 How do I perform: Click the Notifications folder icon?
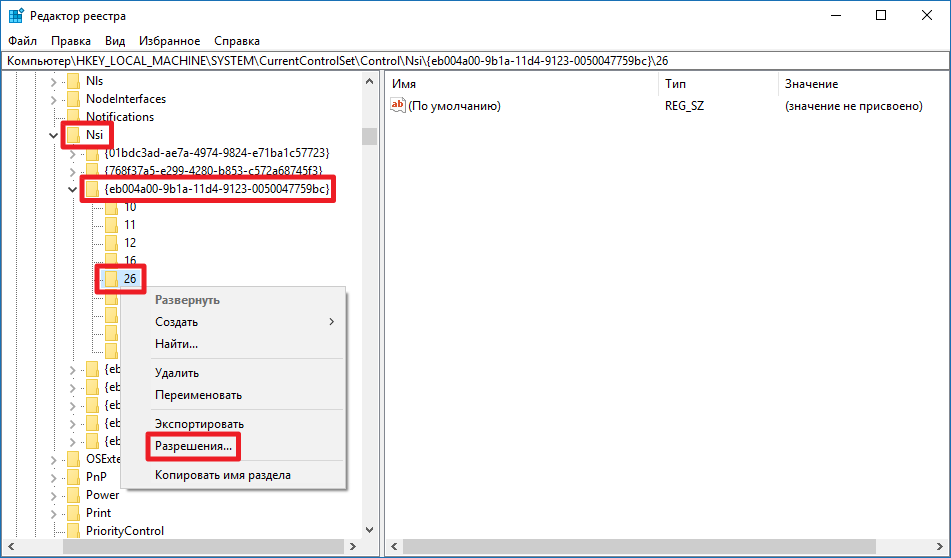(x=73, y=116)
